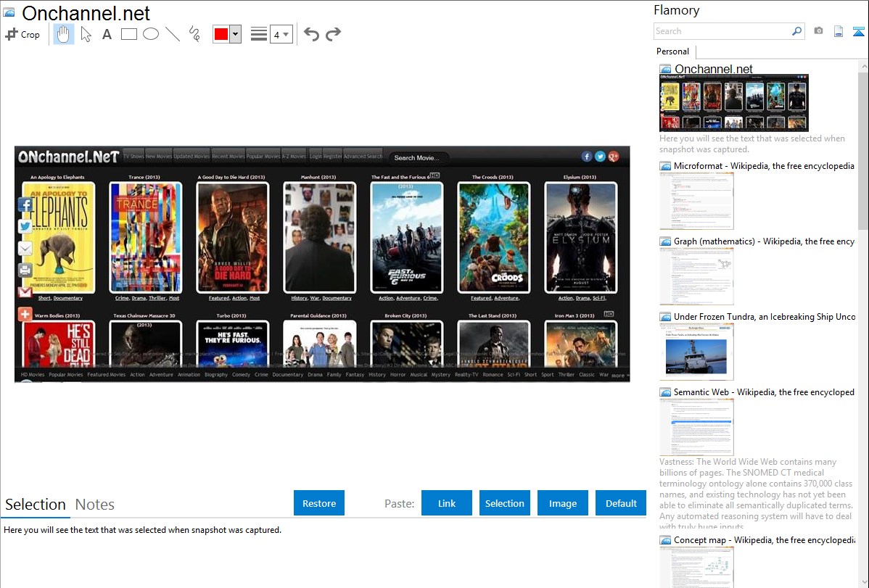Undo the last edit
Image resolution: width=869 pixels, height=588 pixels.
311,34
